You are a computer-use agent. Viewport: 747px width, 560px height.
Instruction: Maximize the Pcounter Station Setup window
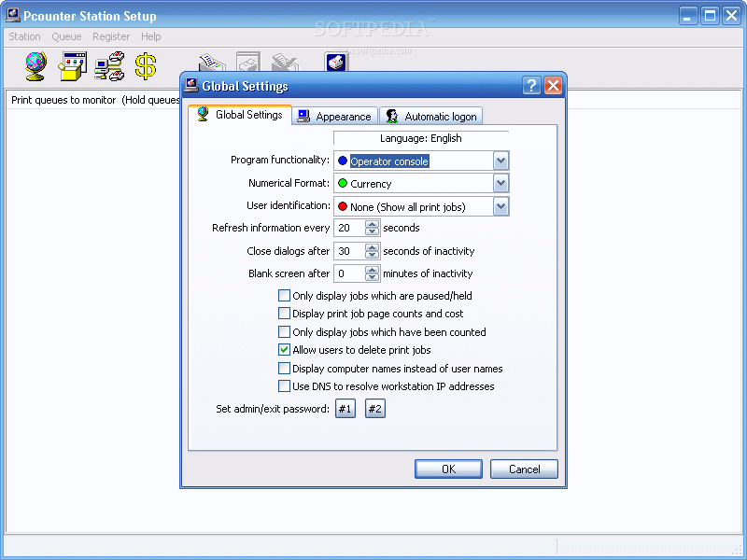[710, 16]
